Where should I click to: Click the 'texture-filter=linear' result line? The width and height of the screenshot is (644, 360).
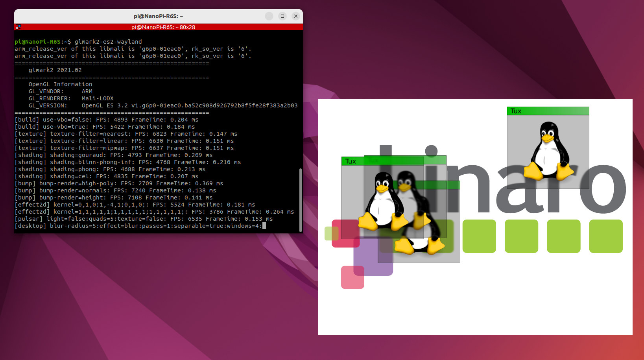pos(124,141)
